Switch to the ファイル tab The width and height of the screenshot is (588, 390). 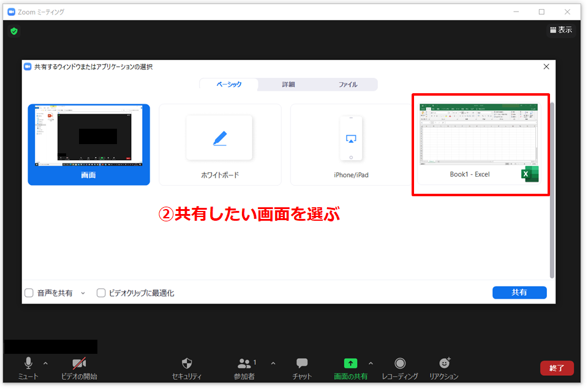[x=348, y=85]
